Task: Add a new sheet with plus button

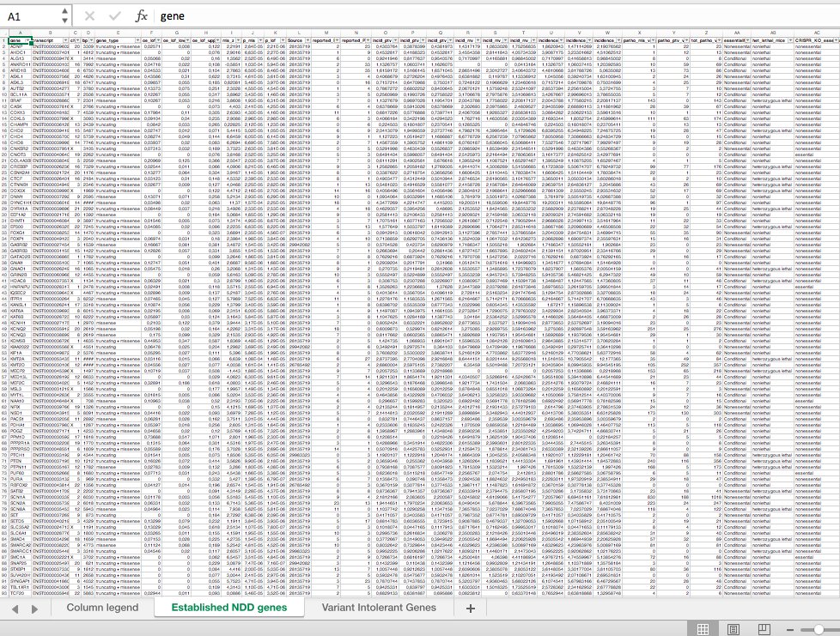Action: click(x=471, y=609)
